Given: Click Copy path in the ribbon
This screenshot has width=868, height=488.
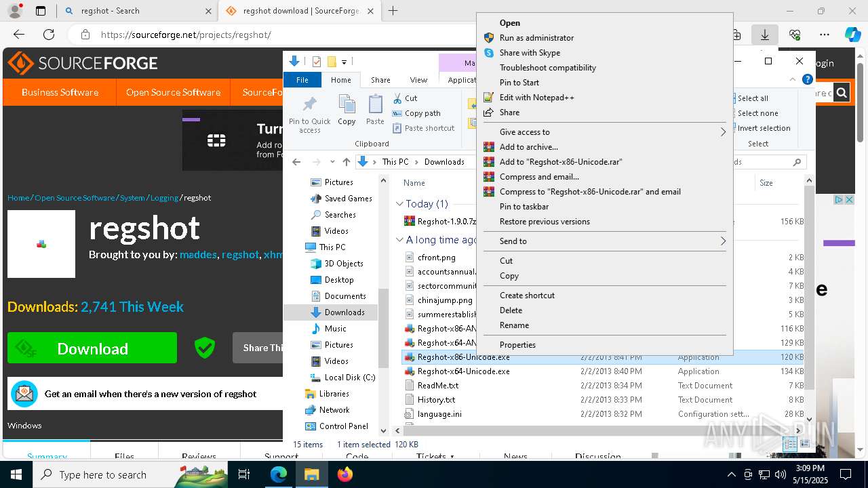Looking at the screenshot, I should coord(417,113).
